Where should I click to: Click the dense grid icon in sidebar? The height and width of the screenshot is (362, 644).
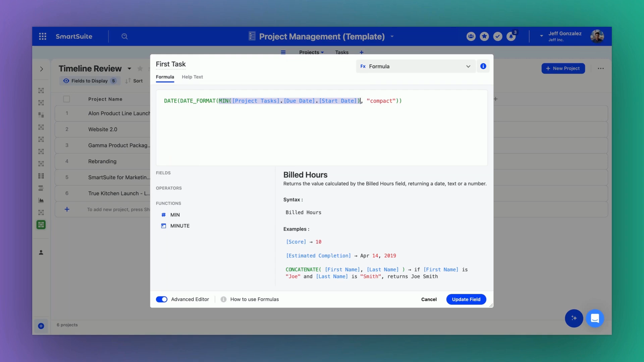41,176
